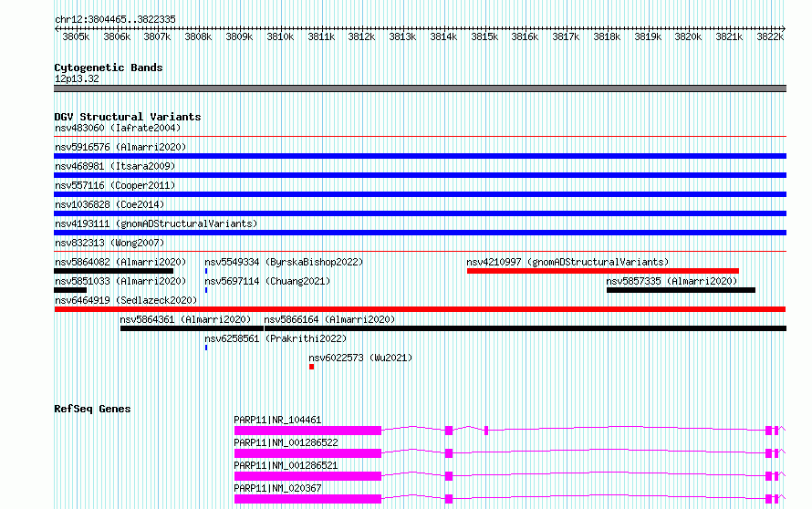The height and width of the screenshot is (509, 812).
Task: Click the RefSeq Genes track title
Action: [92, 409]
